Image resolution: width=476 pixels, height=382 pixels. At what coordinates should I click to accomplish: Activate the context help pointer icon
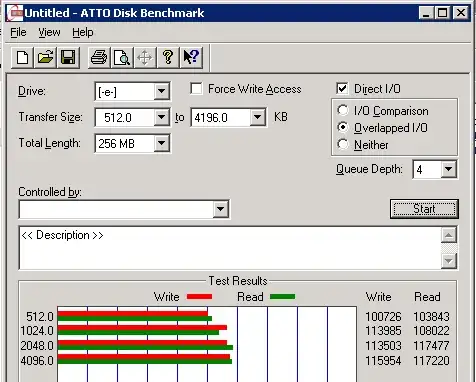(191, 58)
